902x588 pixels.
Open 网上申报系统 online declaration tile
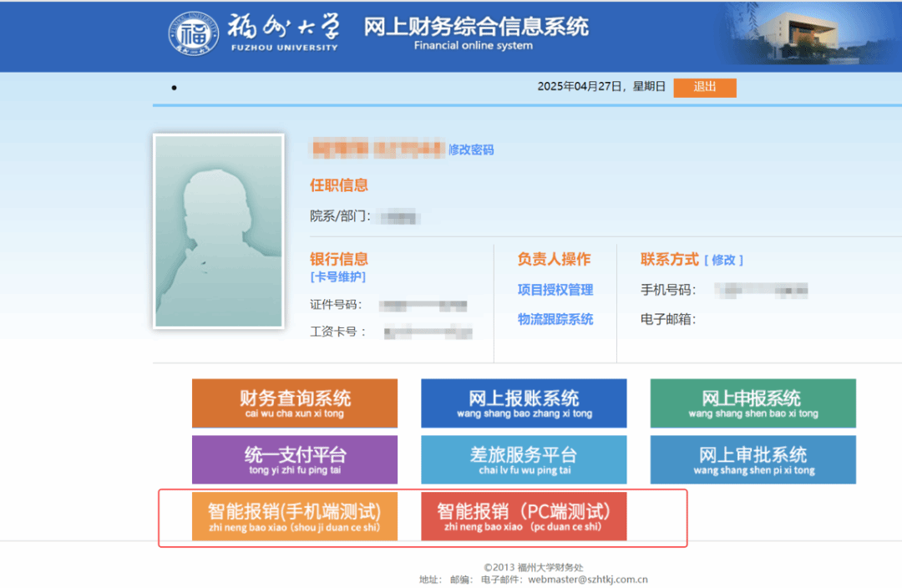[x=753, y=403]
